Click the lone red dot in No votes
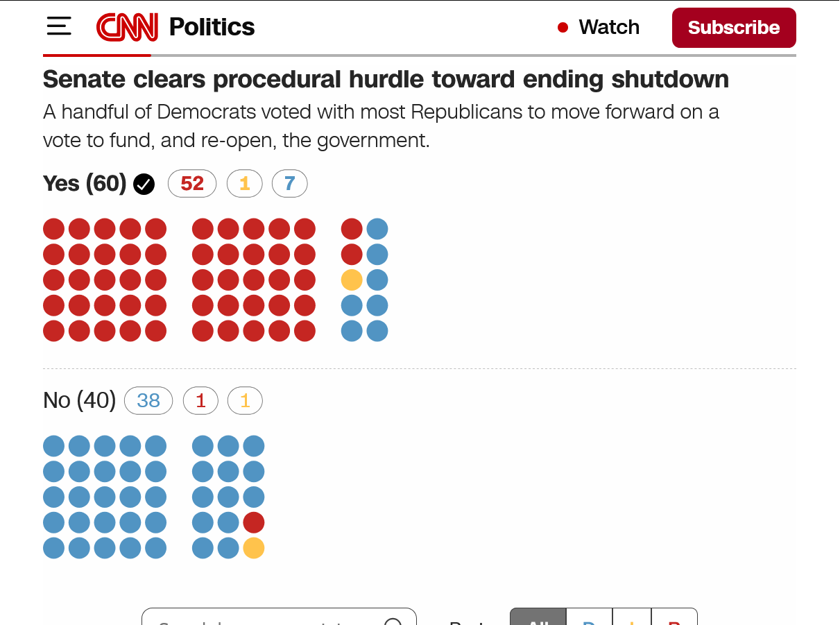 [254, 522]
